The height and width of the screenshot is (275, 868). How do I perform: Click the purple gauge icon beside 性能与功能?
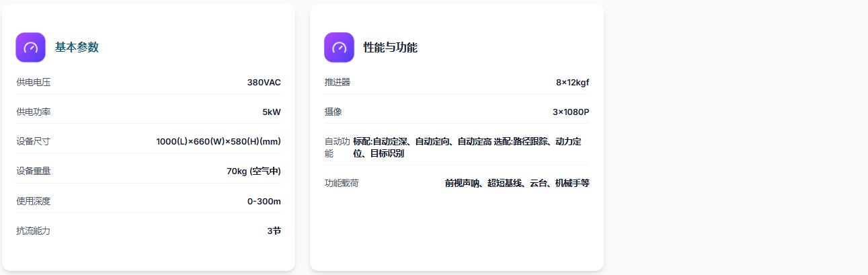click(x=339, y=47)
